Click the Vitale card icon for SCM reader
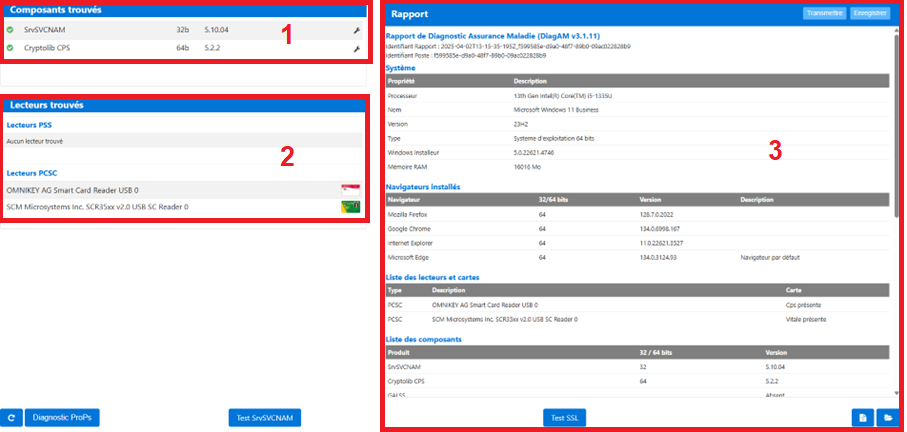 [x=350, y=207]
